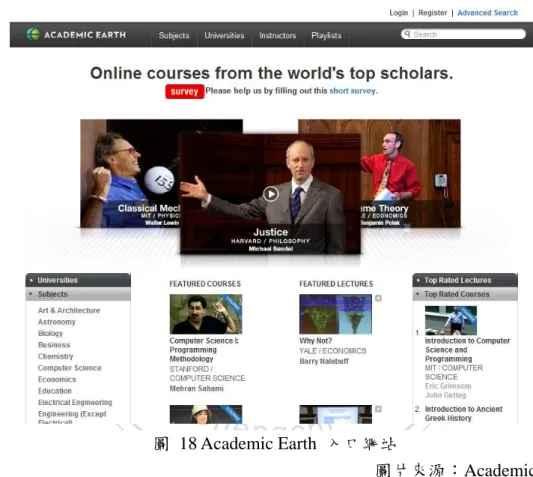
Task: Click the second featured lecture thumbnail
Action: click(336, 414)
